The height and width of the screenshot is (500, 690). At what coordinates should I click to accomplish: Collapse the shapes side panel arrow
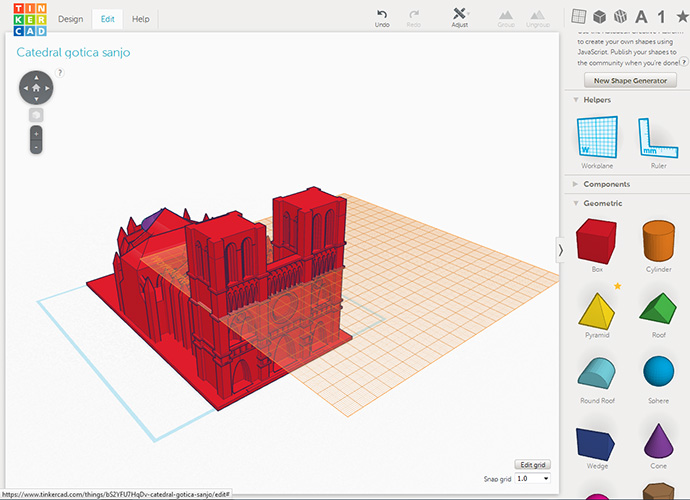pyautogui.click(x=560, y=250)
